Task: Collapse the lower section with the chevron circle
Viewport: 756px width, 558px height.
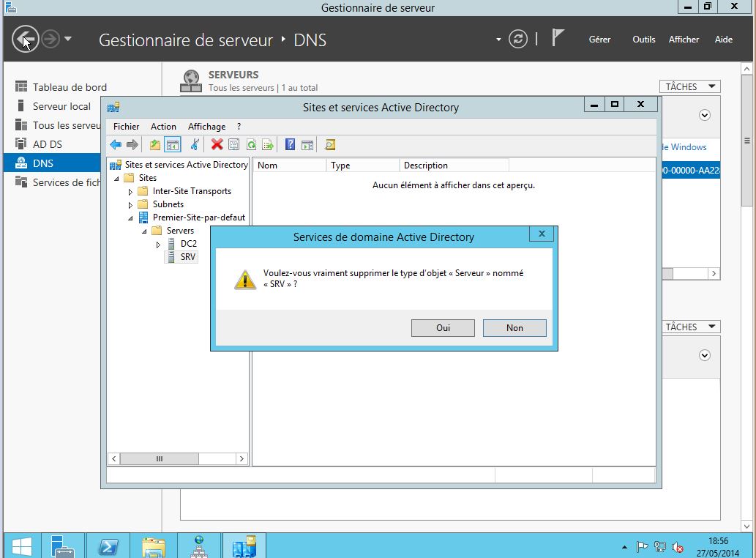Action: tap(705, 355)
